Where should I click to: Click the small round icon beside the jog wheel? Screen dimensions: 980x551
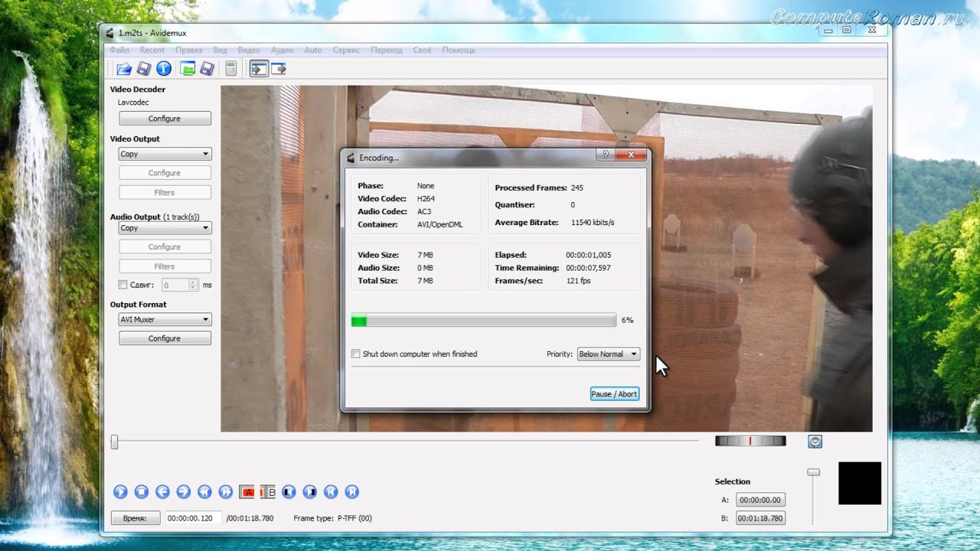pos(815,441)
